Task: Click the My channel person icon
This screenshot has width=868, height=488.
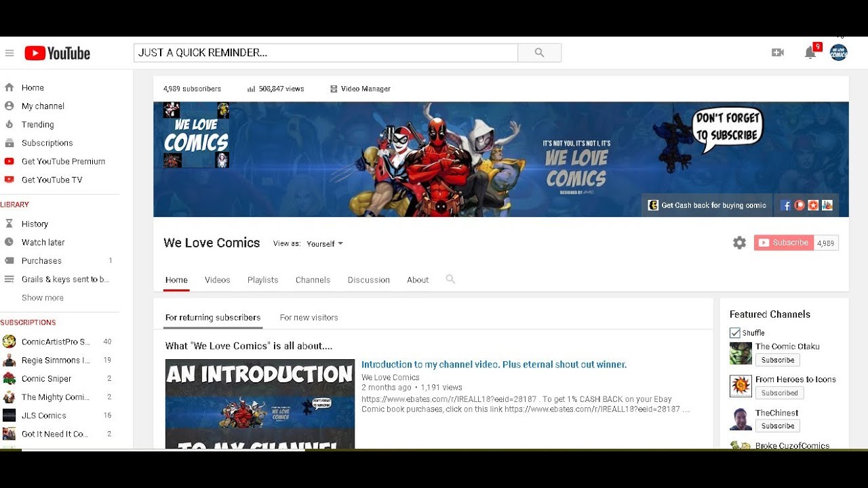Action: click(x=9, y=106)
